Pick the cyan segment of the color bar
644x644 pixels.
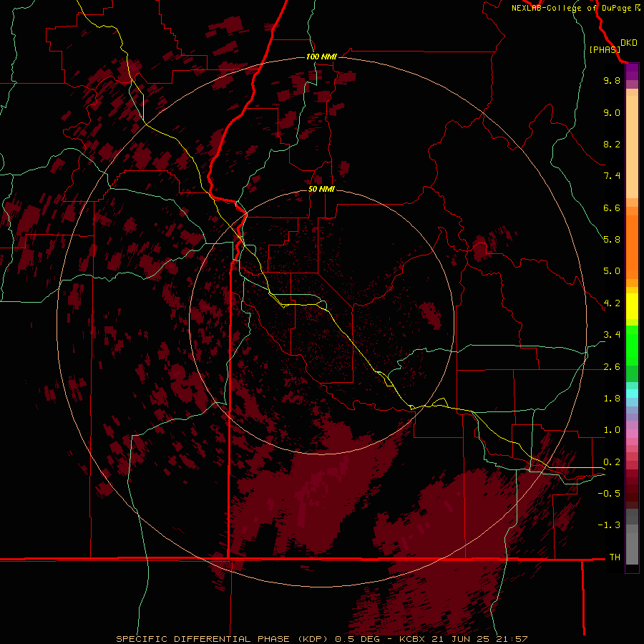pos(632,393)
